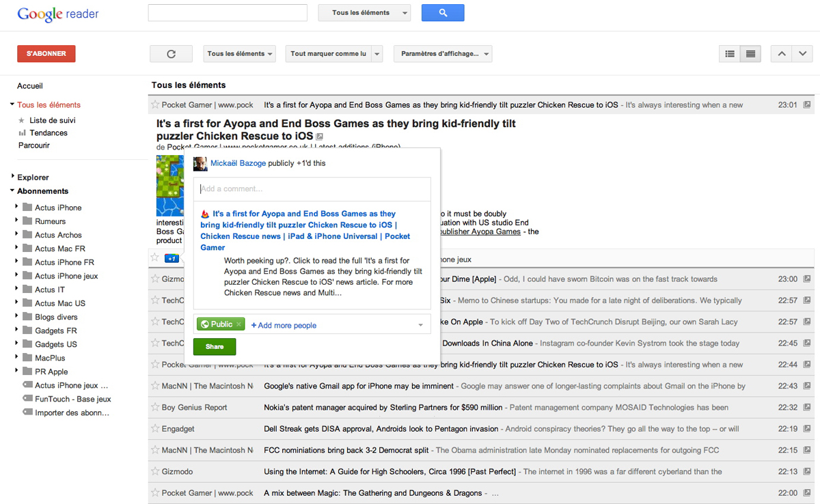Focus the search box at the top

[x=228, y=13]
